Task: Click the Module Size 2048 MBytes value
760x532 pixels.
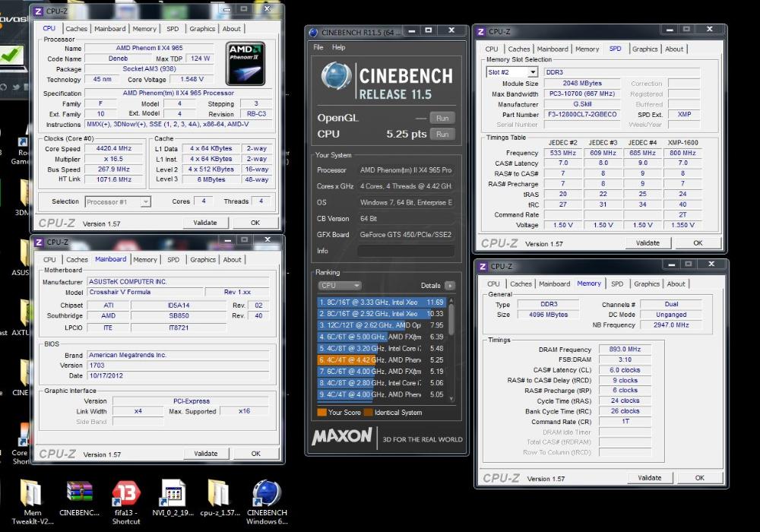Action: 582,83
